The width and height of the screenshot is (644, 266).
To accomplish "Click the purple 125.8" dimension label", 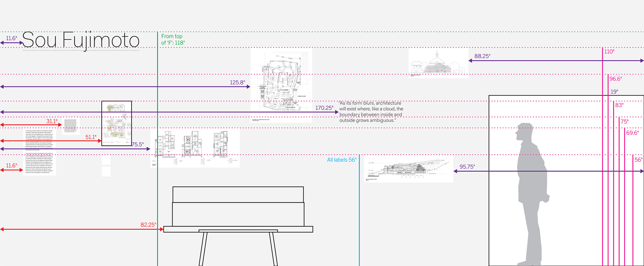I will pyautogui.click(x=237, y=82).
